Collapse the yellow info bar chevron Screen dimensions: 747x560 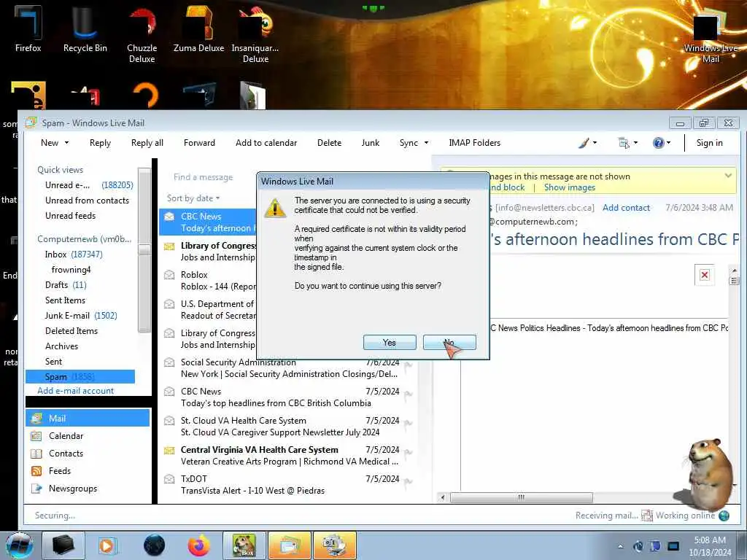click(728, 176)
